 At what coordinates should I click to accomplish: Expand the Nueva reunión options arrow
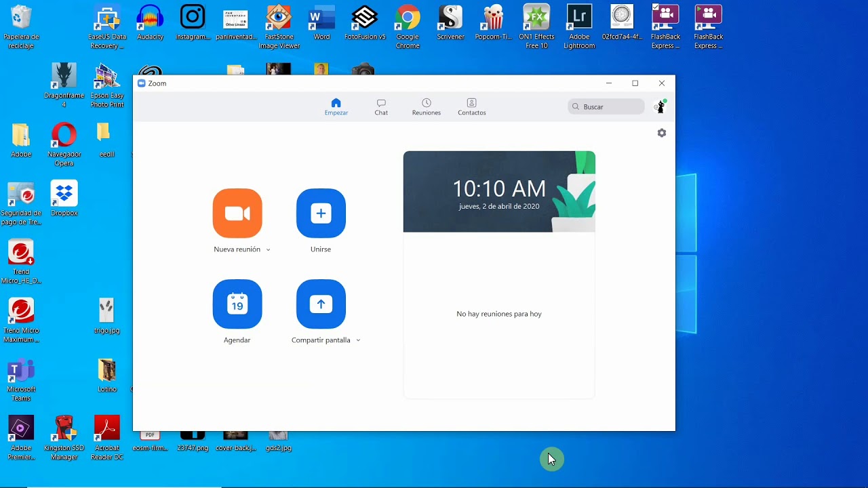point(268,249)
